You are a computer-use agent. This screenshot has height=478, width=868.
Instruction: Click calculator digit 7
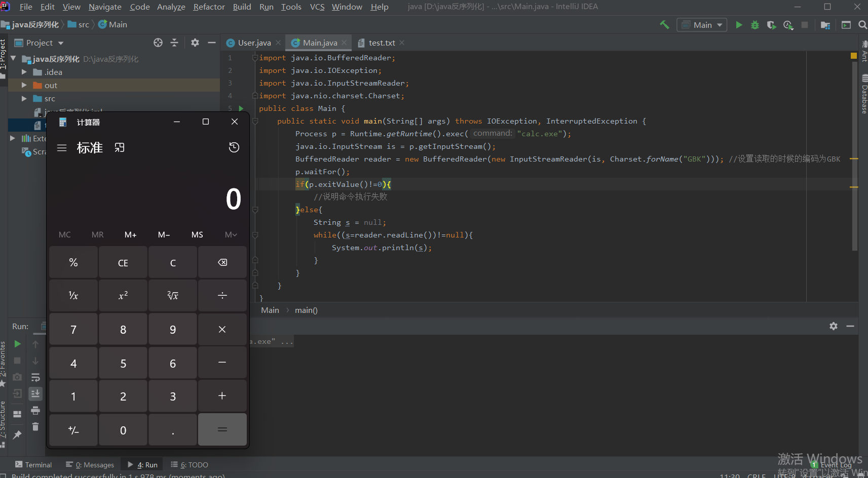73,330
